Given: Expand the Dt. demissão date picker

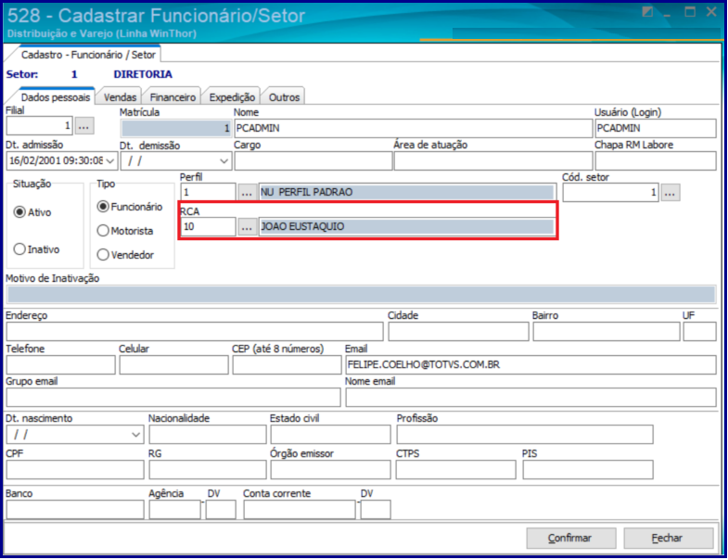Looking at the screenshot, I should pyautogui.click(x=224, y=161).
